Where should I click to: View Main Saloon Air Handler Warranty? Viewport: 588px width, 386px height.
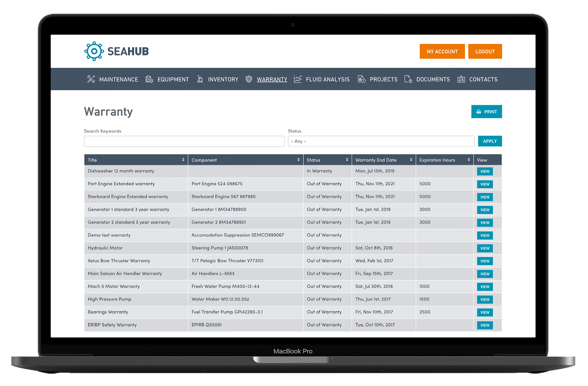tap(485, 274)
